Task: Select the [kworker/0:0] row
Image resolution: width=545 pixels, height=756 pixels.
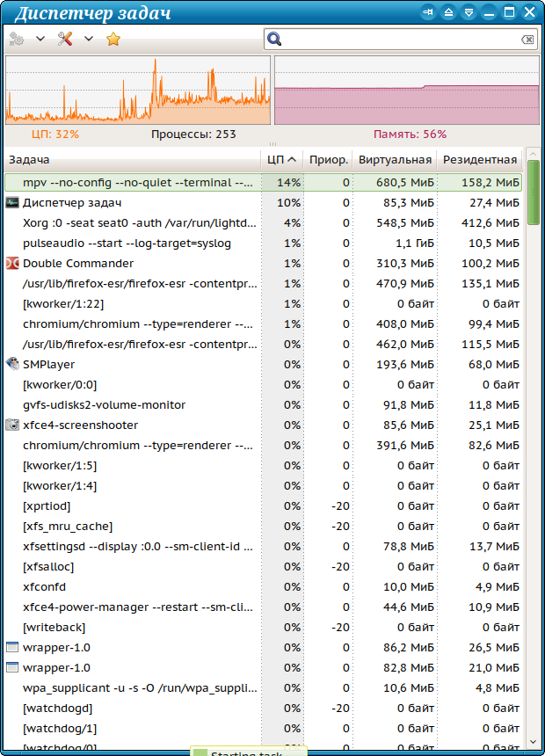Action: 264,385
